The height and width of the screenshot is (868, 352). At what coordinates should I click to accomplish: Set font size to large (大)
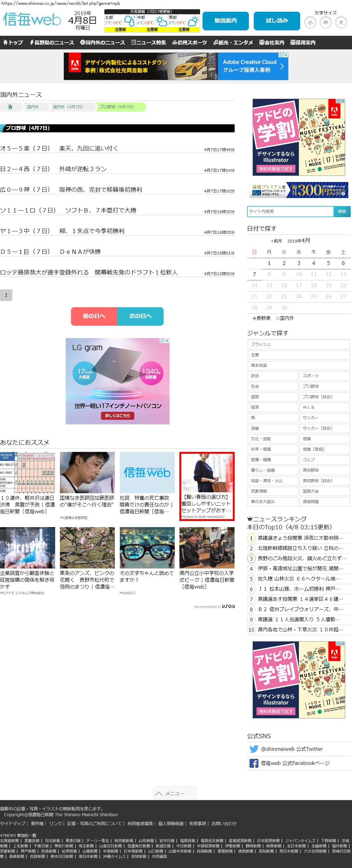pyautogui.click(x=341, y=23)
